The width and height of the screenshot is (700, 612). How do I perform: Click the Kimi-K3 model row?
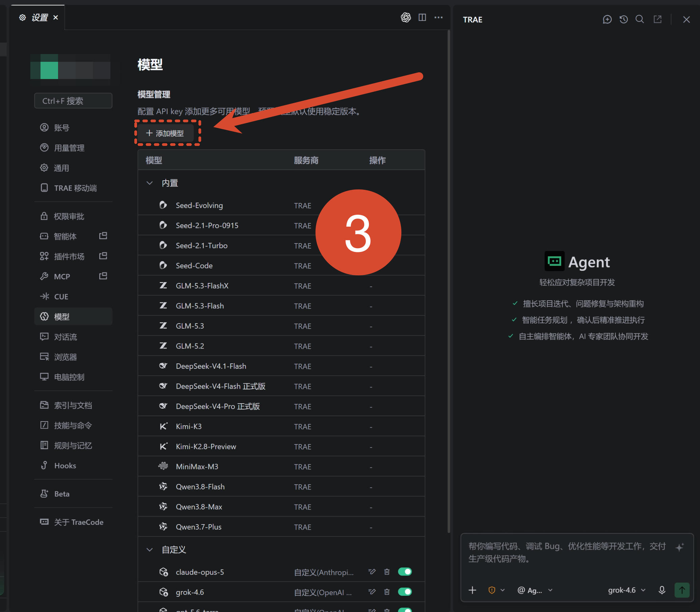click(x=281, y=427)
